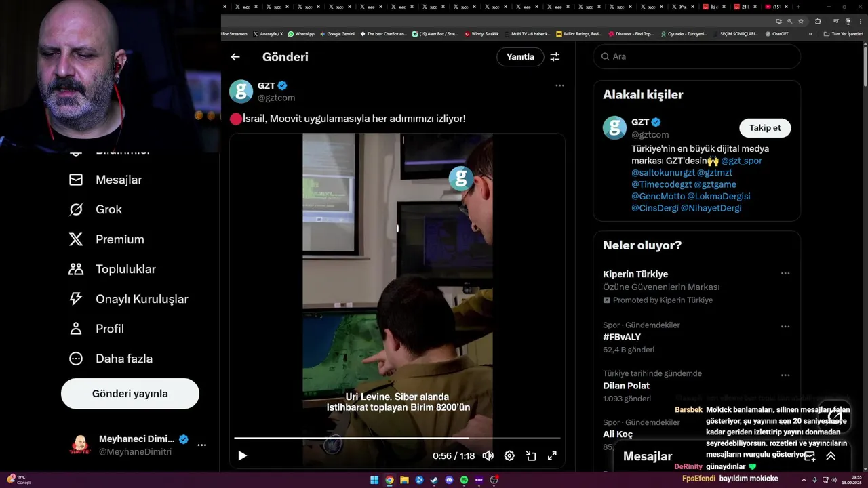Open more options for Ali Koç trend

(x=785, y=424)
